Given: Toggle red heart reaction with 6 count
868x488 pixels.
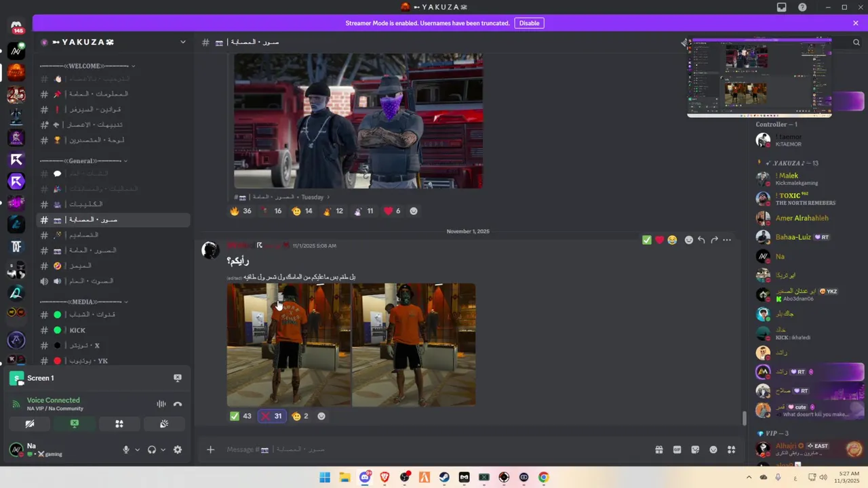Looking at the screenshot, I should (x=392, y=211).
